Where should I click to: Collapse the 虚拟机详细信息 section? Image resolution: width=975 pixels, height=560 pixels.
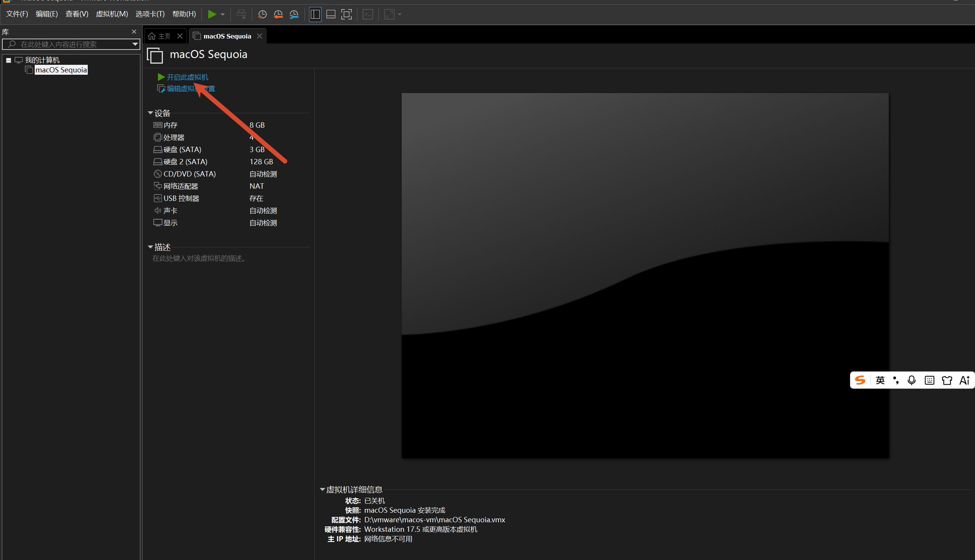click(322, 489)
